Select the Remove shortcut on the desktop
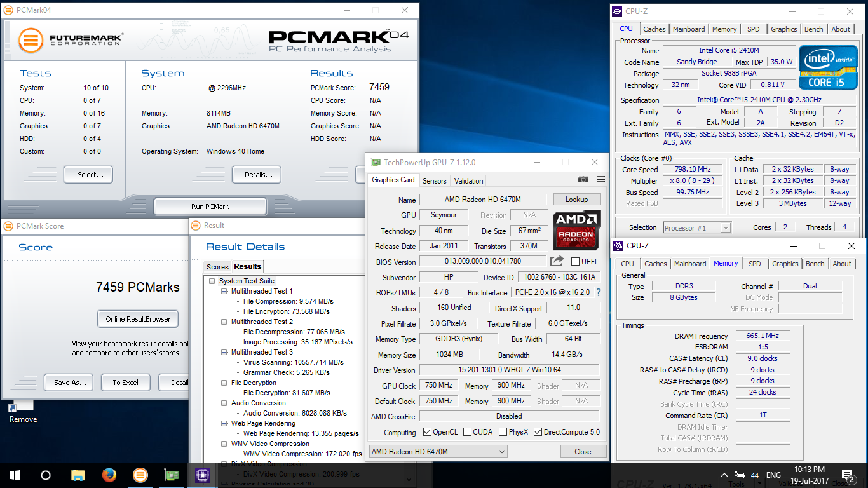Image resolution: width=868 pixels, height=488 pixels. 23,412
